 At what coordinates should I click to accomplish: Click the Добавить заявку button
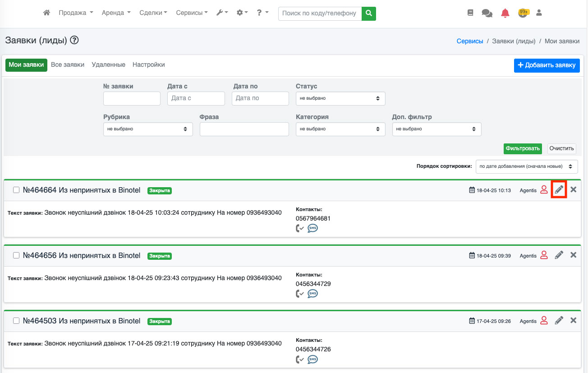tap(547, 65)
